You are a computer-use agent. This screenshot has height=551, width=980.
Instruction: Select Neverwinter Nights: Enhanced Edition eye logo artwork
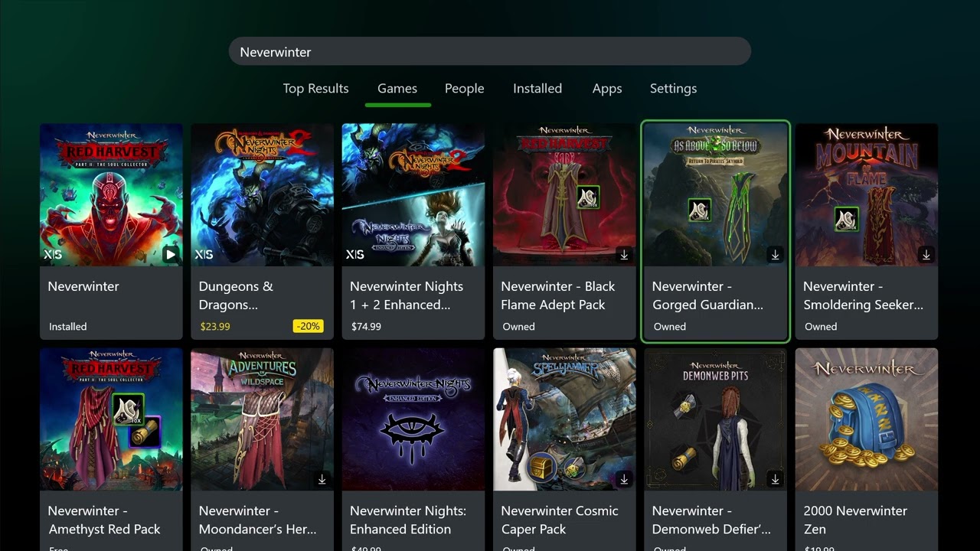click(x=413, y=419)
